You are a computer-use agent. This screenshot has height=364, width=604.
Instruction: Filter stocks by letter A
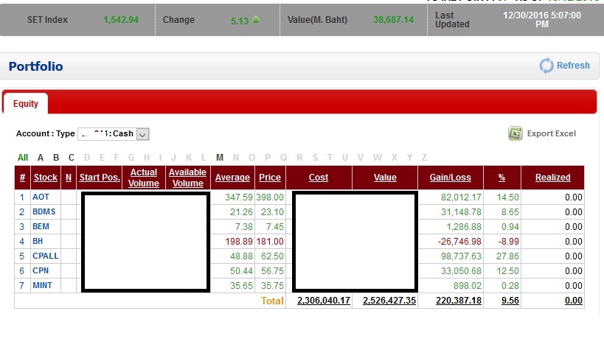pyautogui.click(x=41, y=158)
